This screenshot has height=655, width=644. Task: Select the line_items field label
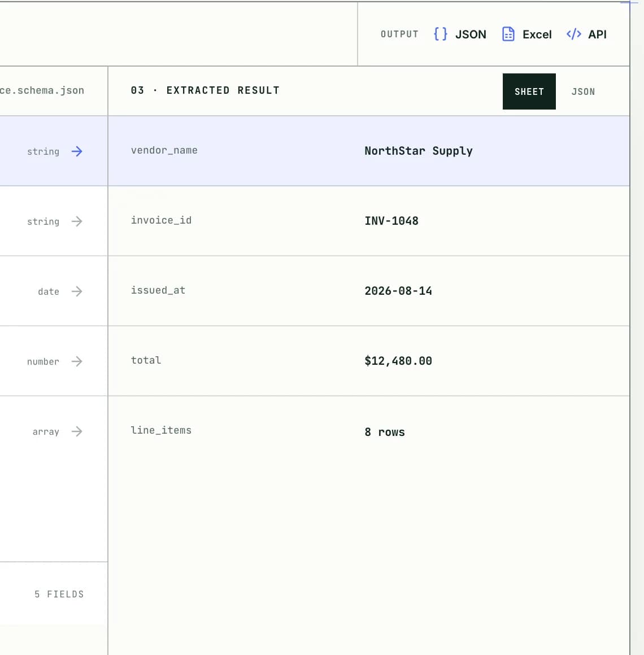[162, 430]
